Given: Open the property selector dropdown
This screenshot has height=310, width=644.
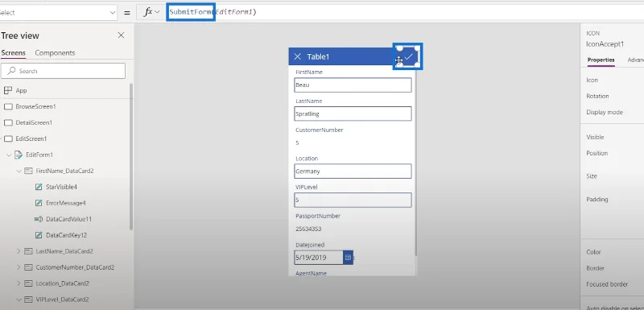Looking at the screenshot, I should coord(113,13).
